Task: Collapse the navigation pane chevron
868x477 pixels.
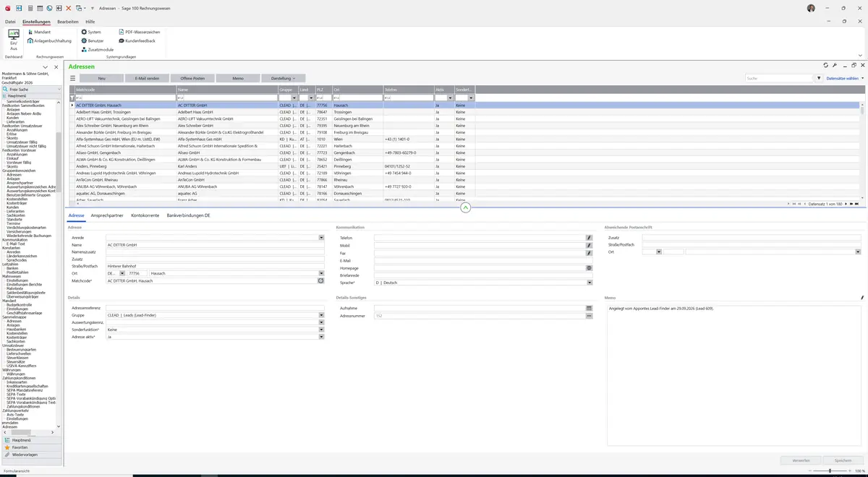Action: point(46,67)
